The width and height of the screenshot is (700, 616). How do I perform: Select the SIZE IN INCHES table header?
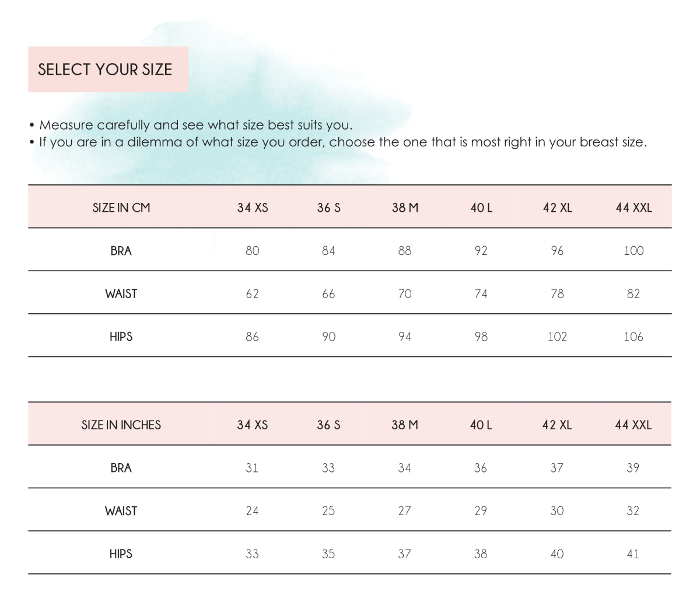121,425
